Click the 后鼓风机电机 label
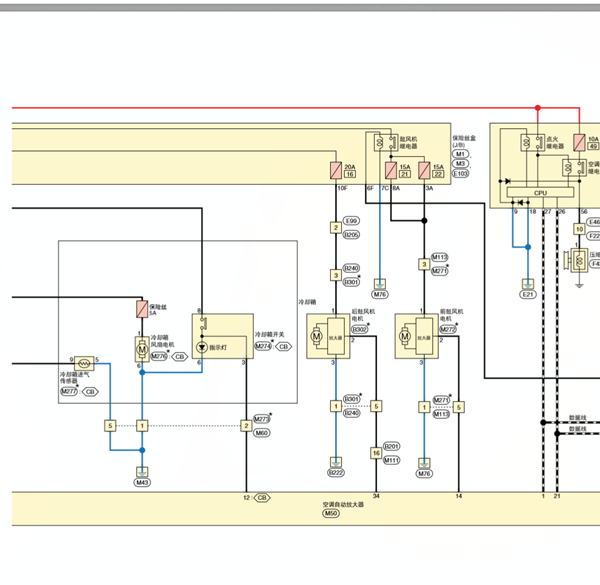This screenshot has width=600, height=585. [363, 315]
